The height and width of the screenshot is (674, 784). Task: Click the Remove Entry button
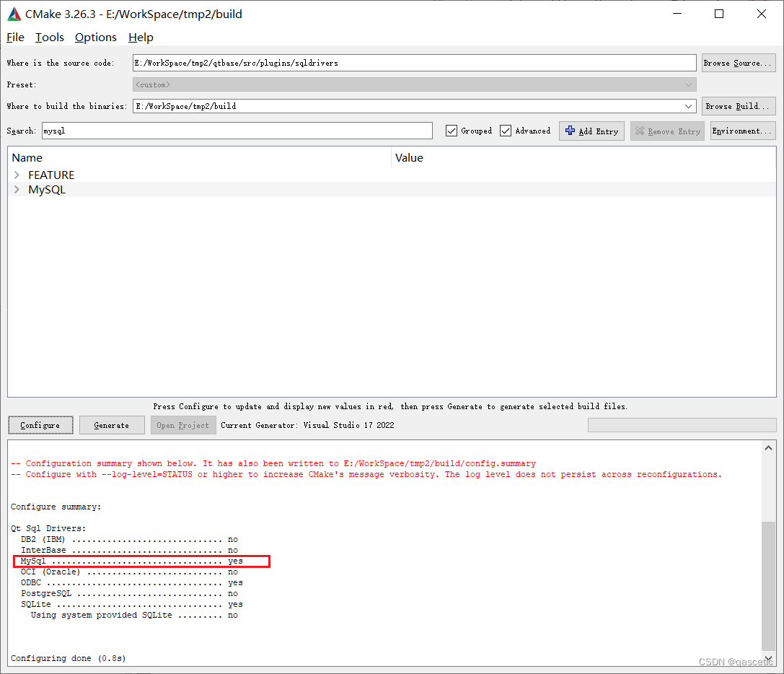[667, 131]
